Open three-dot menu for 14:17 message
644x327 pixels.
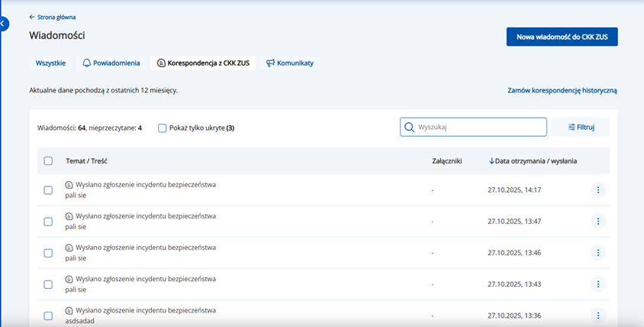pos(598,189)
